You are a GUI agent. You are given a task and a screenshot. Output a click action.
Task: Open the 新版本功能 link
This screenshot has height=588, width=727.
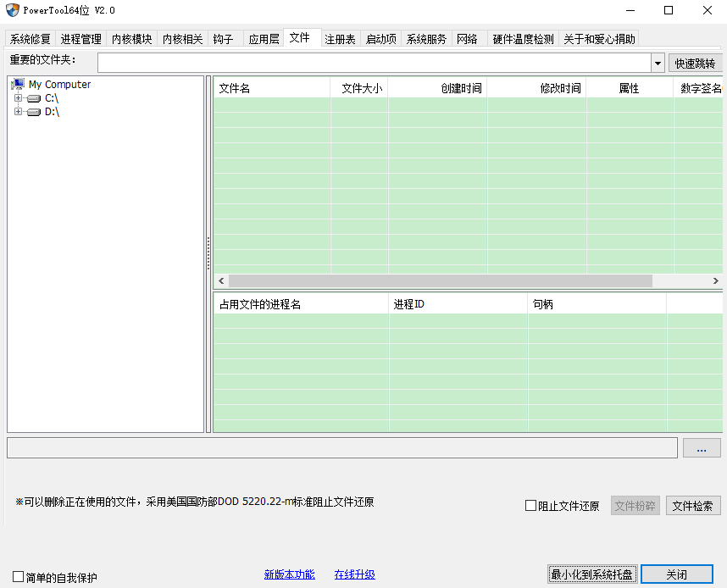point(289,574)
